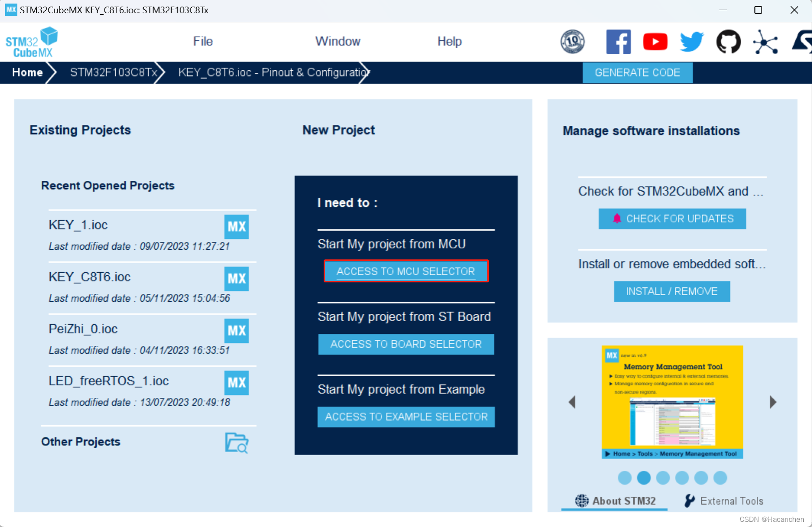Open the Help menu
The width and height of the screenshot is (812, 527).
click(x=450, y=41)
